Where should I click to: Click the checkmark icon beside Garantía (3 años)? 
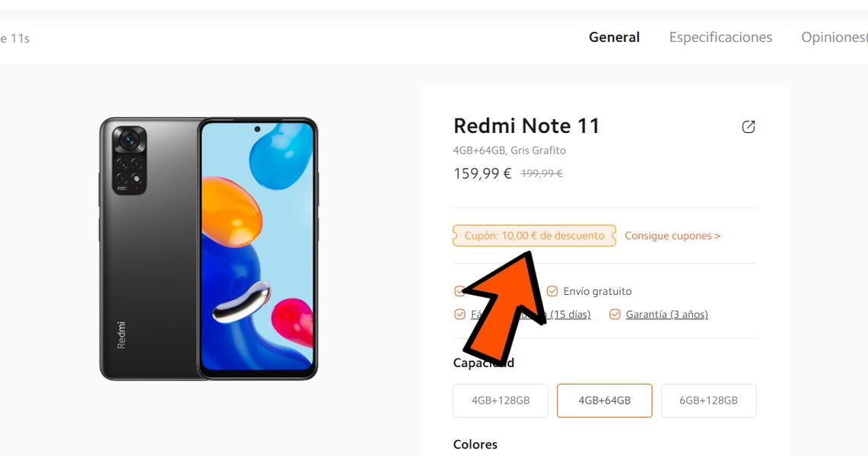(615, 315)
